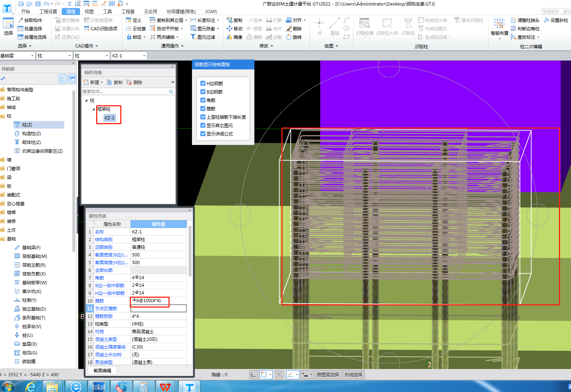Viewport: 571px width, 392px height.
Task: Uncheck the H边钢筋 checkbox
Action: click(203, 83)
